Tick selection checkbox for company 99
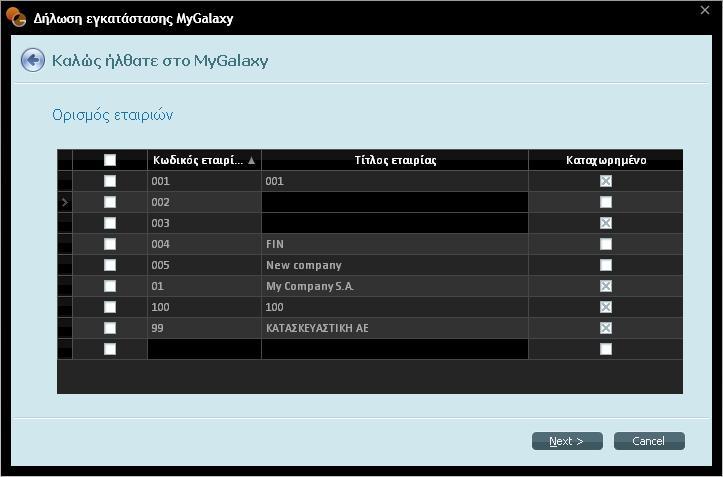Image resolution: width=723 pixels, height=477 pixels. (110, 328)
